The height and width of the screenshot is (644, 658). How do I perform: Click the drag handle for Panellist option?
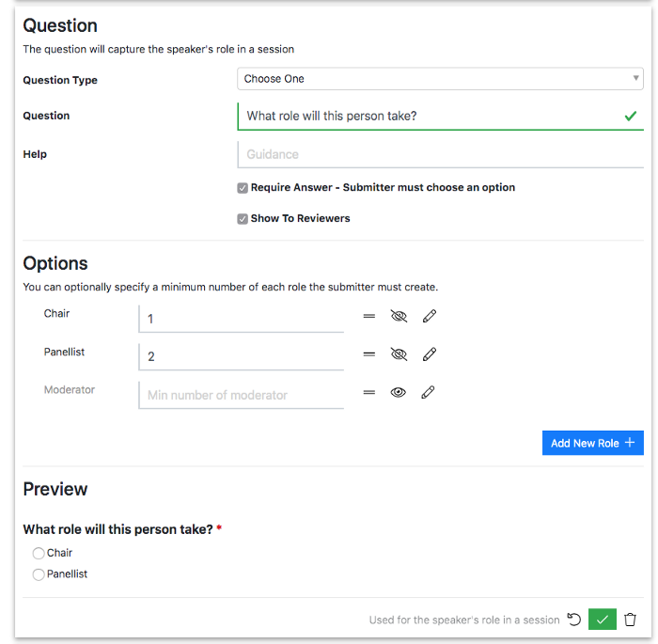[368, 354]
